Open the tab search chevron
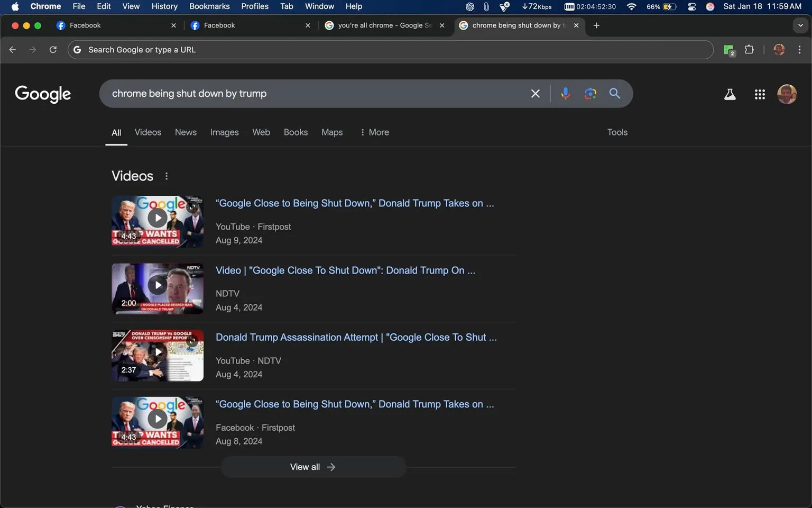Viewport: 812px width, 508px height. click(800, 25)
